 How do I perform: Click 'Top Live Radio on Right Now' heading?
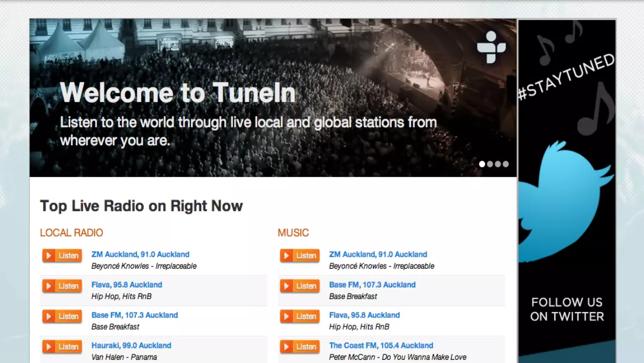coord(142,206)
